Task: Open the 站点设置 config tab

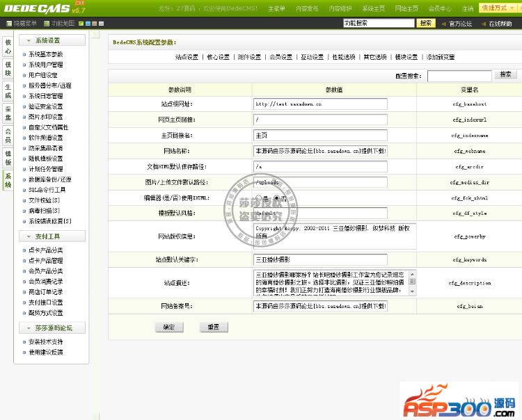Action: pyautogui.click(x=187, y=57)
